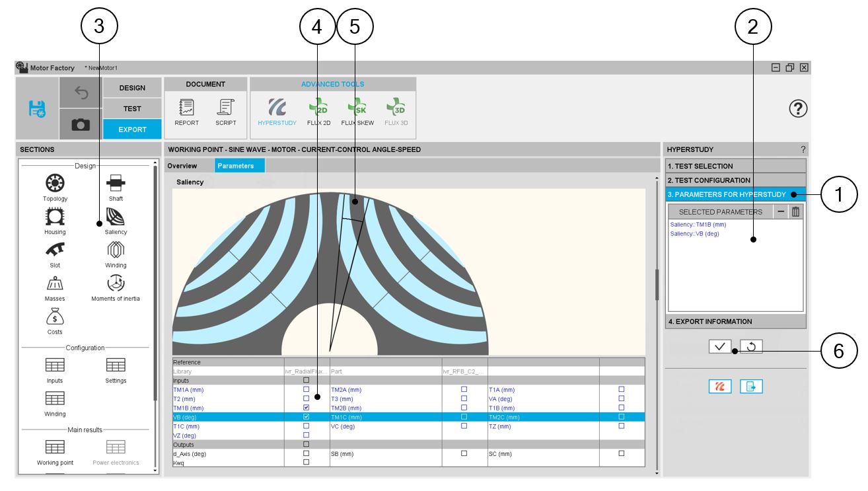
Task: Launch the Flux 2D export tool
Action: pyautogui.click(x=318, y=110)
